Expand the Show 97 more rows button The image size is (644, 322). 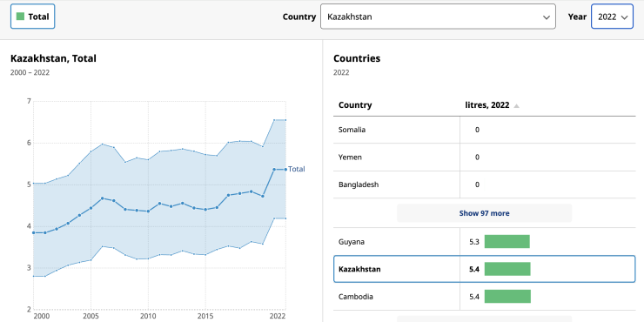484,213
